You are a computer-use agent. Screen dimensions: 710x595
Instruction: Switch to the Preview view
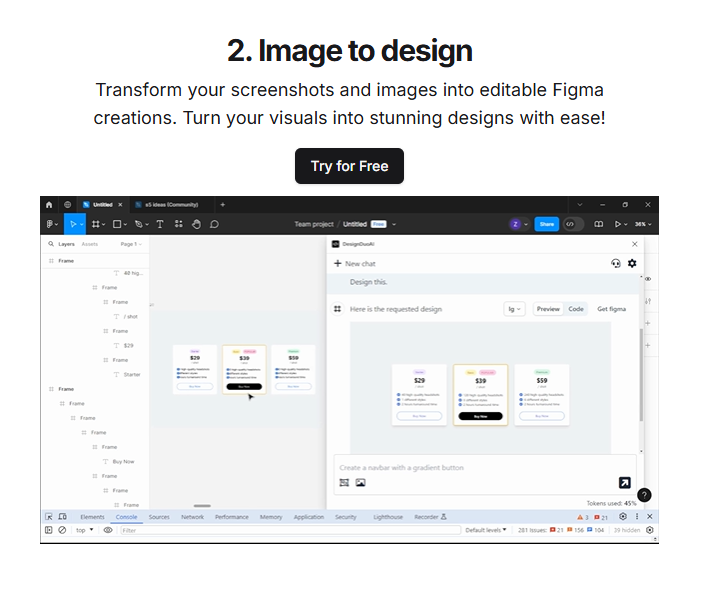click(548, 309)
